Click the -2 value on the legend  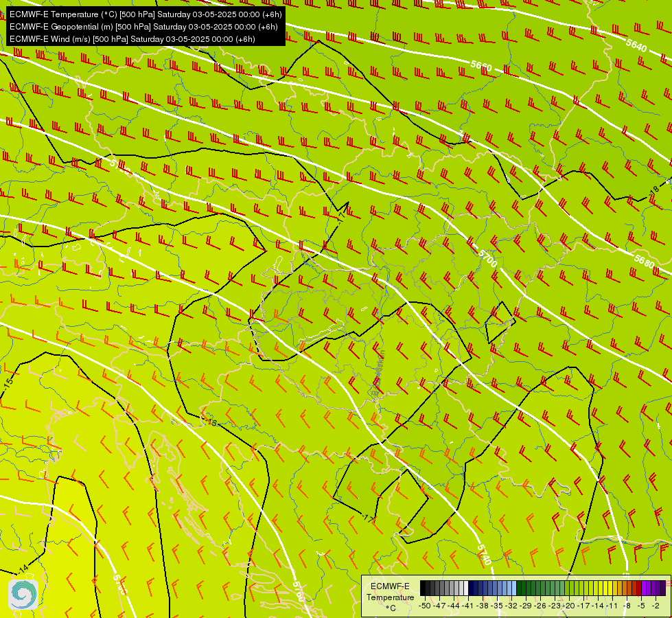656,606
